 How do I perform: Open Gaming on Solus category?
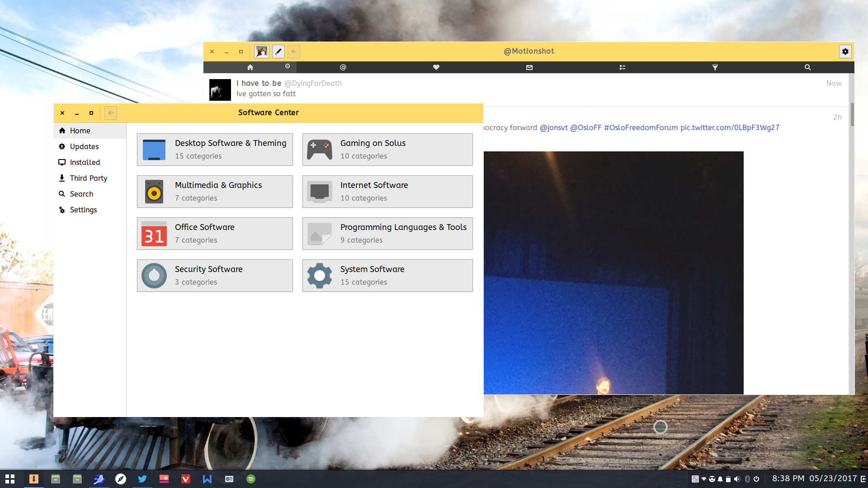387,150
